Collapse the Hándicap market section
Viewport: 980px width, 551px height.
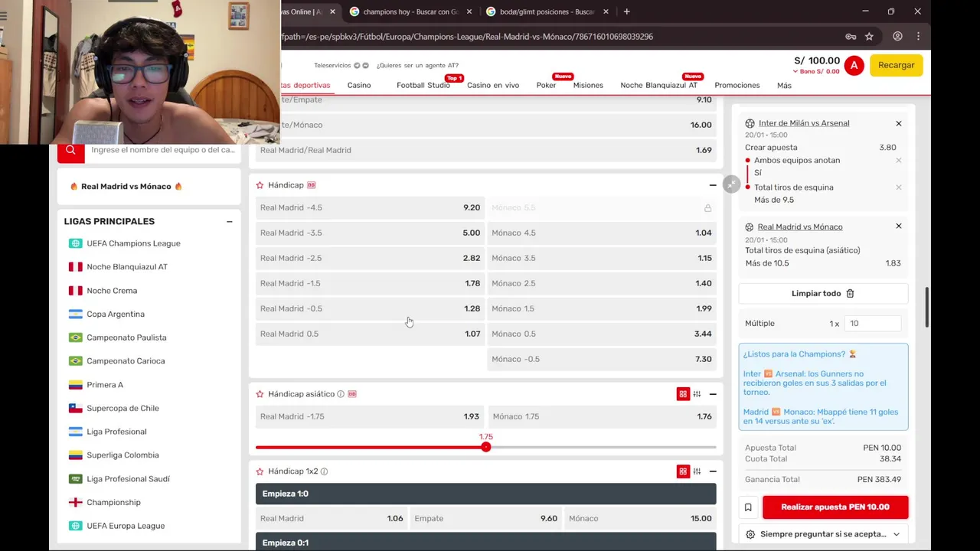(x=713, y=185)
